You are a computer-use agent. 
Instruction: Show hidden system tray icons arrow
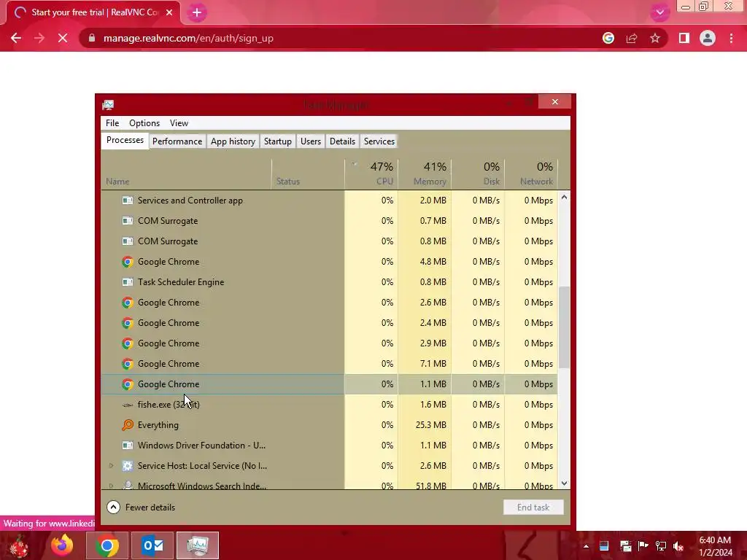point(586,546)
